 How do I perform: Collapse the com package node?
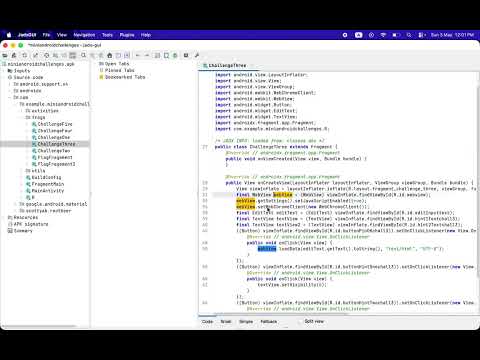10,97
